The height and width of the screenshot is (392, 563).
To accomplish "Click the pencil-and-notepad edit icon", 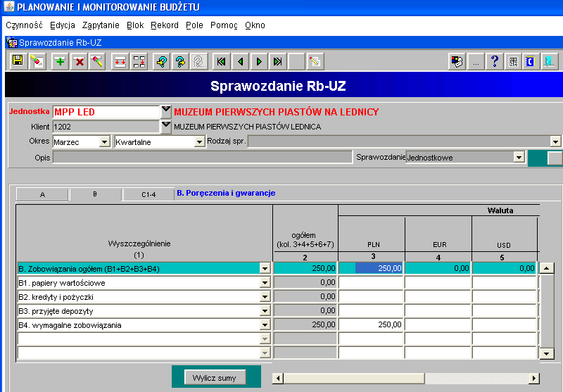I will [x=315, y=61].
